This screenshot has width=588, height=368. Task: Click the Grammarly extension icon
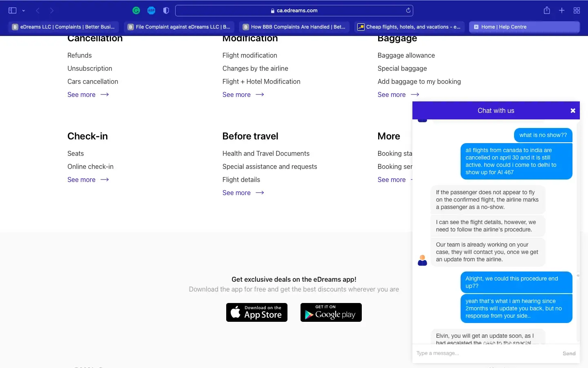tap(136, 11)
